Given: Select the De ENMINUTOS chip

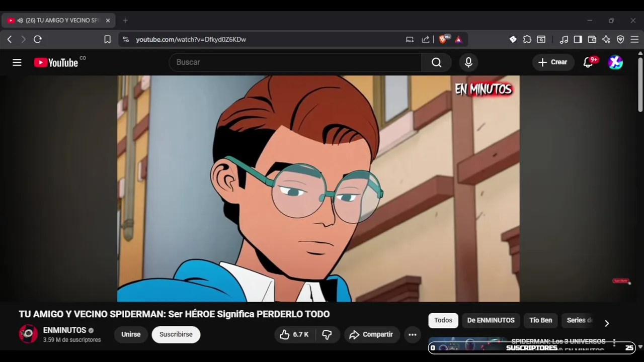Looking at the screenshot, I should tap(491, 320).
